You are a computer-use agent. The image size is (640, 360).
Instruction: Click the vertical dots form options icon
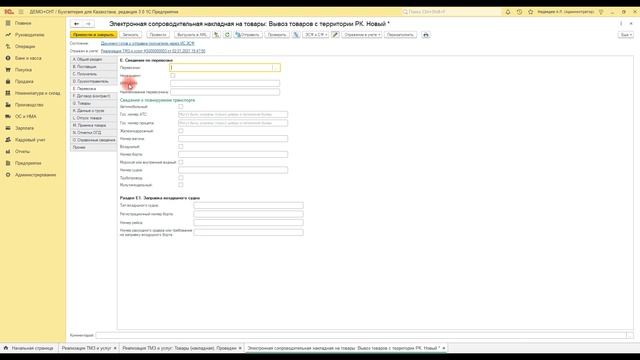pyautogui.click(x=621, y=24)
